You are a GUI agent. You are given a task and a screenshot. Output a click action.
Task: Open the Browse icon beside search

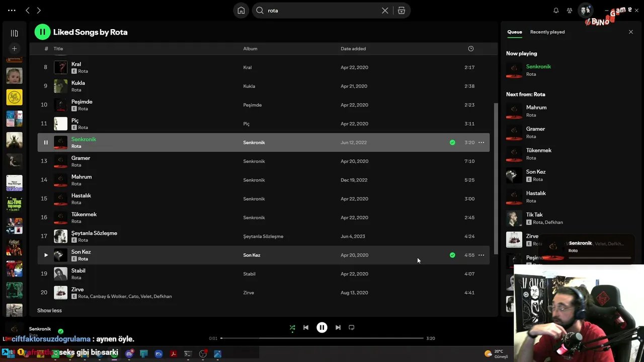click(x=401, y=11)
